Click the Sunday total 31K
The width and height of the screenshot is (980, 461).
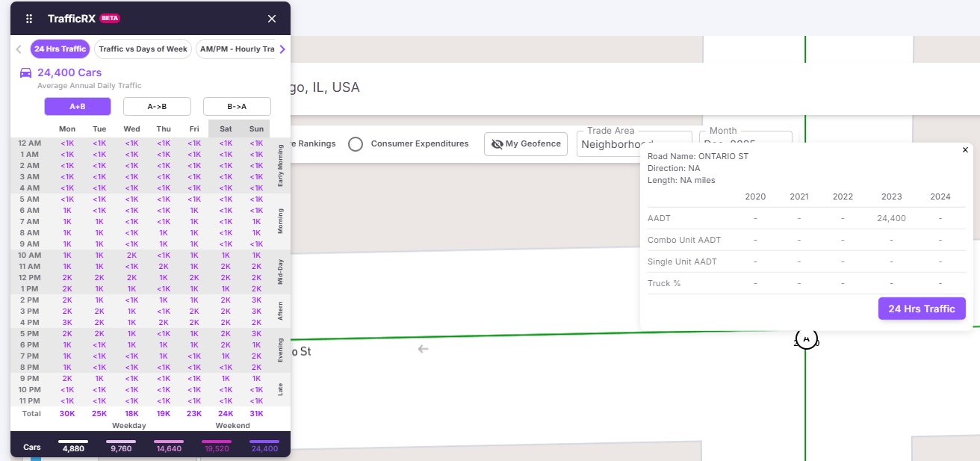click(256, 413)
